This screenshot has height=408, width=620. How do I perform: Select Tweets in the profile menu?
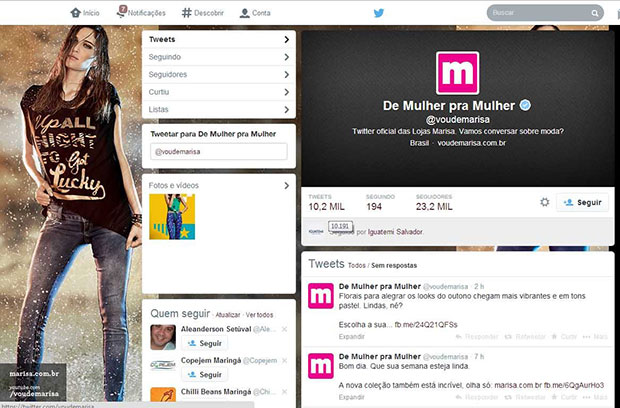[x=219, y=40]
